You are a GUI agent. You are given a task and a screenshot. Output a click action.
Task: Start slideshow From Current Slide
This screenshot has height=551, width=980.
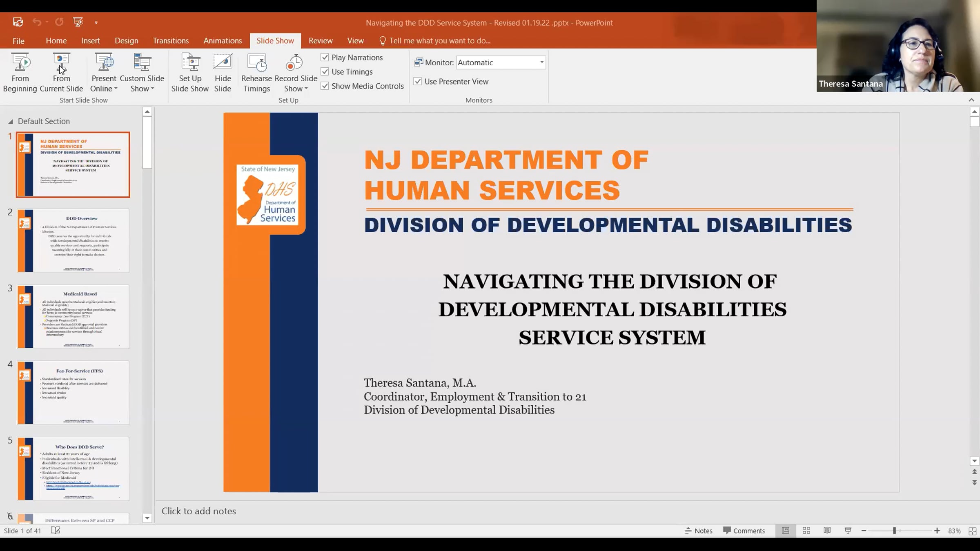pyautogui.click(x=61, y=73)
